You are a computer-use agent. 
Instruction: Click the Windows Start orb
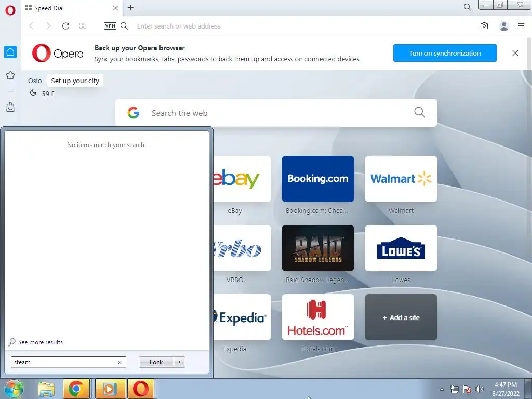coord(14,389)
